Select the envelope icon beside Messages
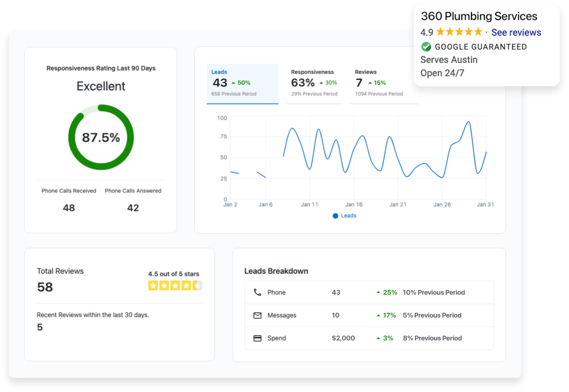This screenshot has width=569, height=392. (257, 315)
